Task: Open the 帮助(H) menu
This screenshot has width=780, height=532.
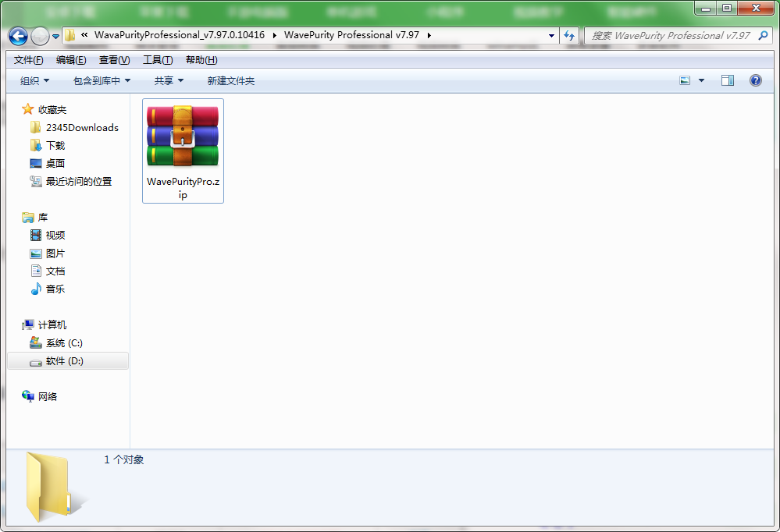Action: point(201,60)
